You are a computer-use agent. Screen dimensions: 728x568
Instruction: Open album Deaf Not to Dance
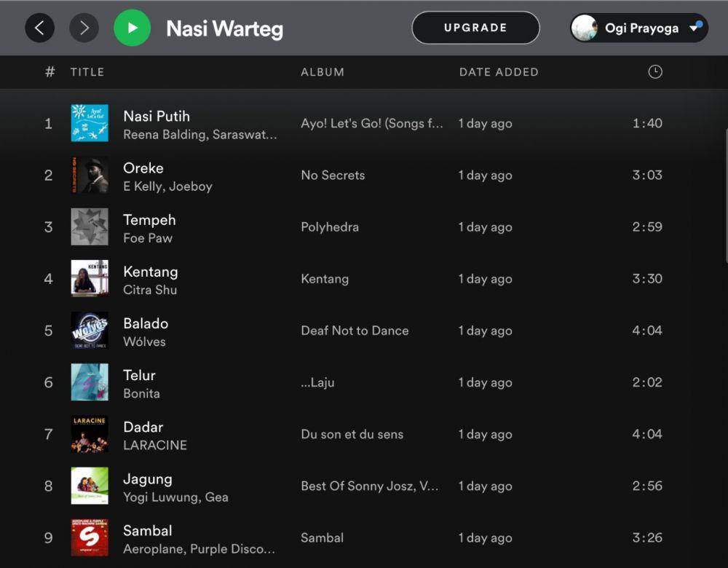(x=355, y=331)
